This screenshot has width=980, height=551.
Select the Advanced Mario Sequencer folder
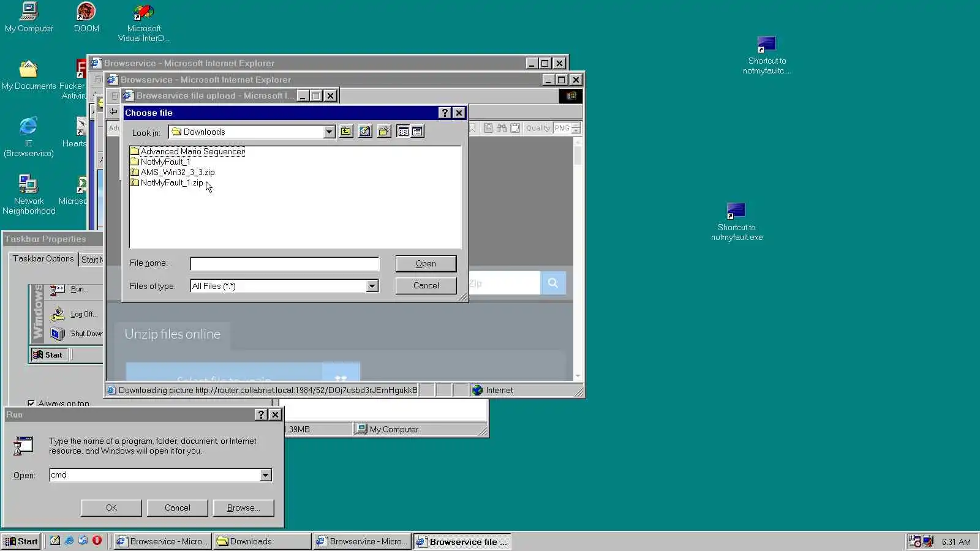click(187, 151)
